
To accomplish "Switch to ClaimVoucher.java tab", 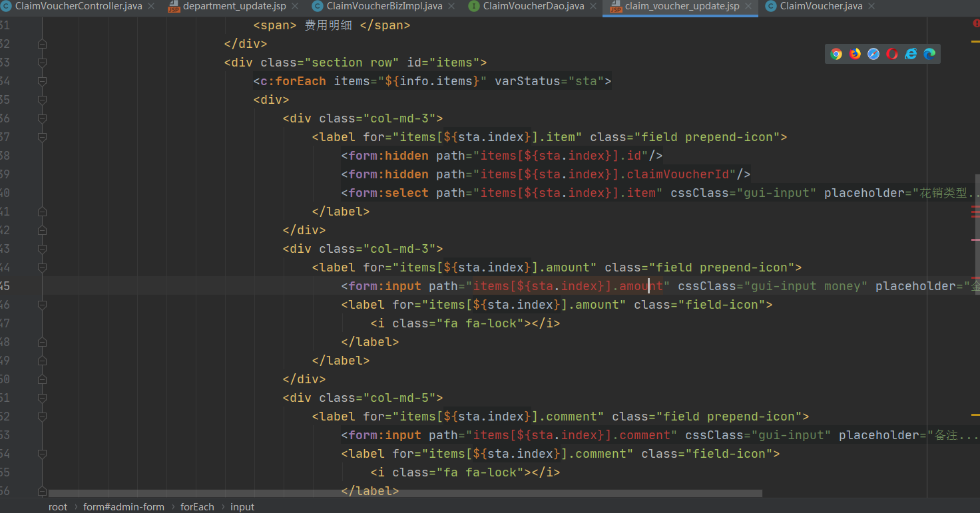I will 821,6.
